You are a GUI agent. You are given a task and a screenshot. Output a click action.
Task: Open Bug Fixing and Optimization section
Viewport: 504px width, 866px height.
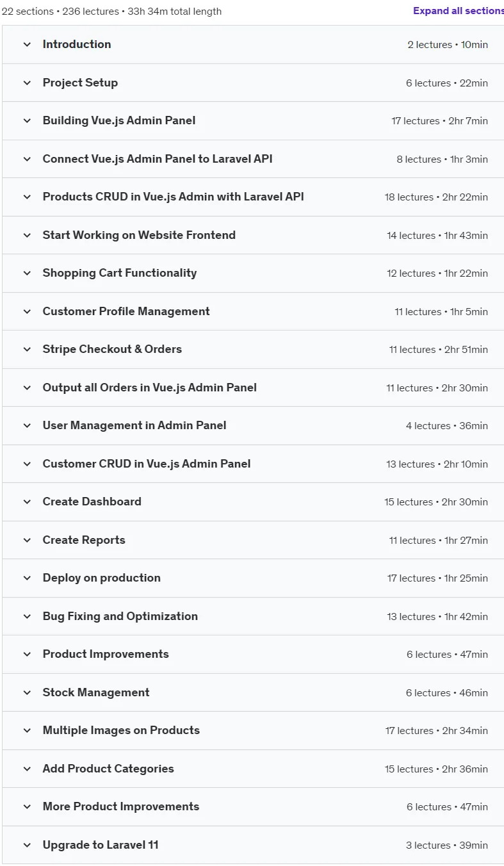tap(253, 616)
